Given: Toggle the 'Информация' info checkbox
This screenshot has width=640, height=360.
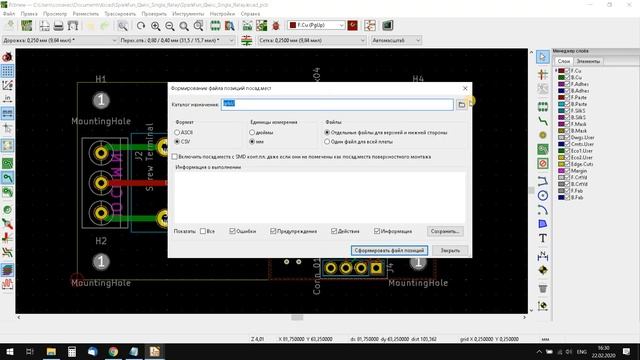Looking at the screenshot, I should (377, 231).
